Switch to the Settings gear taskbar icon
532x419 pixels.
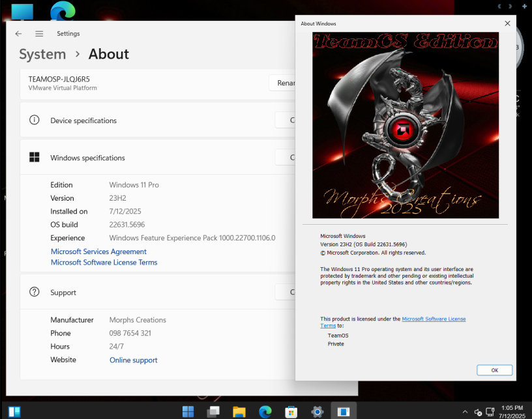click(x=318, y=412)
